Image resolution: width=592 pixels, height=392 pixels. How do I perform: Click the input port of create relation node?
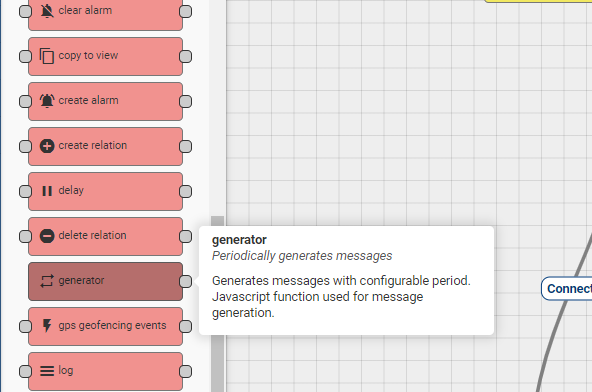click(x=25, y=146)
